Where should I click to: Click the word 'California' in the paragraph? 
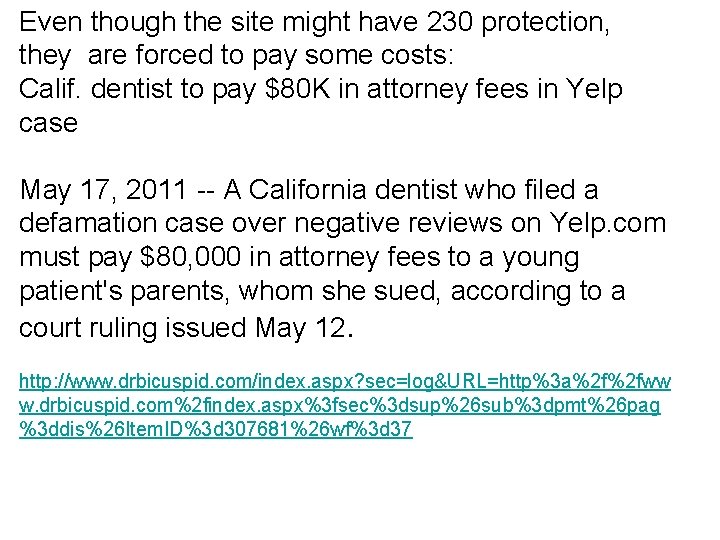tap(307, 190)
